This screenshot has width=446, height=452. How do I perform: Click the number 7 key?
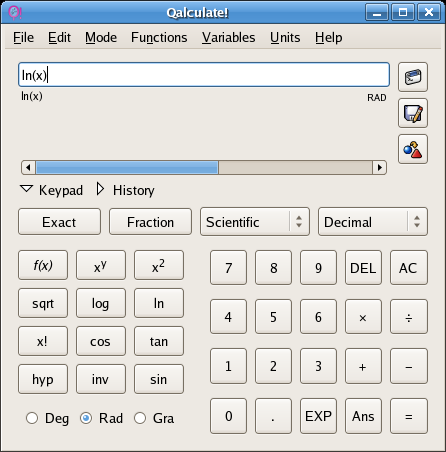(x=228, y=268)
